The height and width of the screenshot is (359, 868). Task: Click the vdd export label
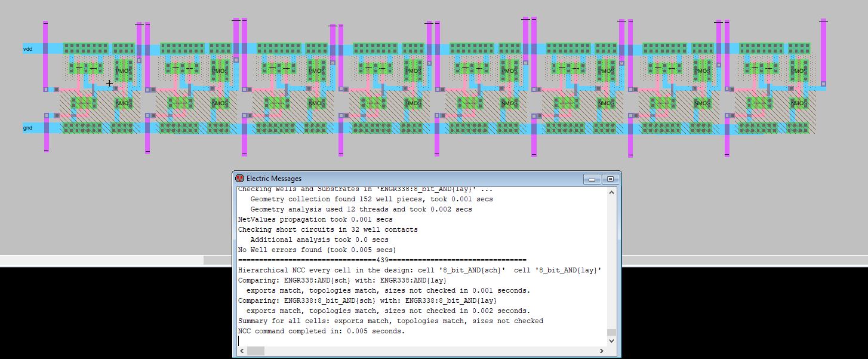(27, 48)
